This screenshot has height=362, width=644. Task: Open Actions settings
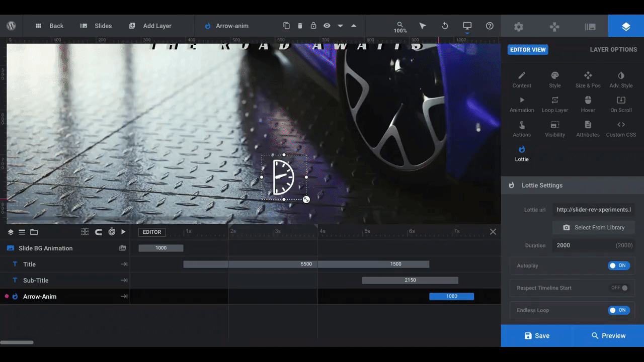[x=522, y=129]
